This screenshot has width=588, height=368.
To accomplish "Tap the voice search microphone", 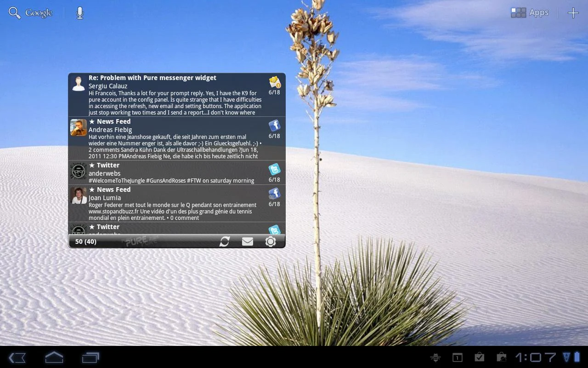I will click(80, 13).
